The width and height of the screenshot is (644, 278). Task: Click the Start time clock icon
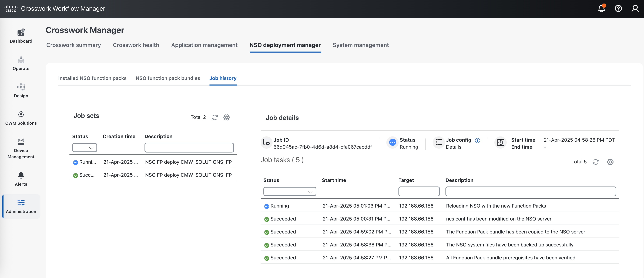pos(501,142)
